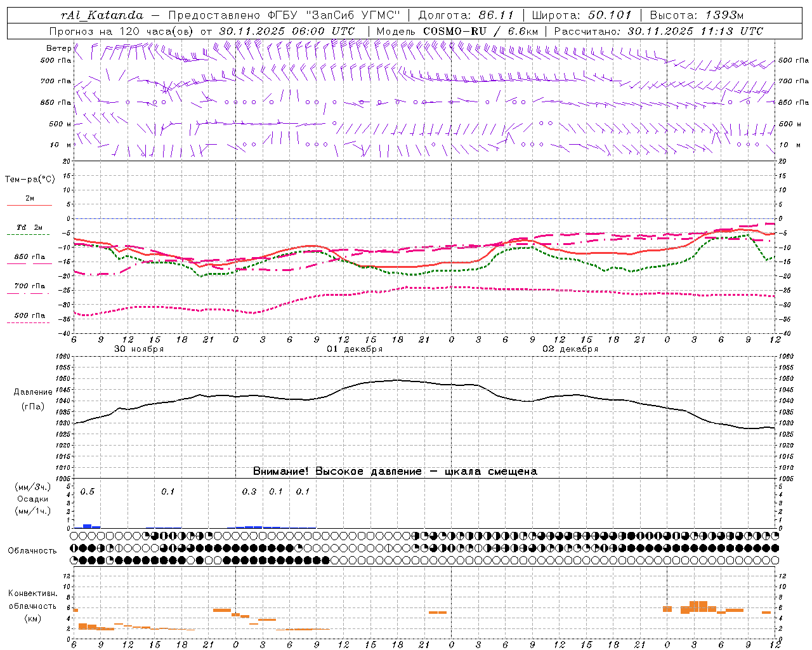Select the Прогноз на 120 часа(ов) text
This screenshot has width=812, height=650.
[x=122, y=31]
